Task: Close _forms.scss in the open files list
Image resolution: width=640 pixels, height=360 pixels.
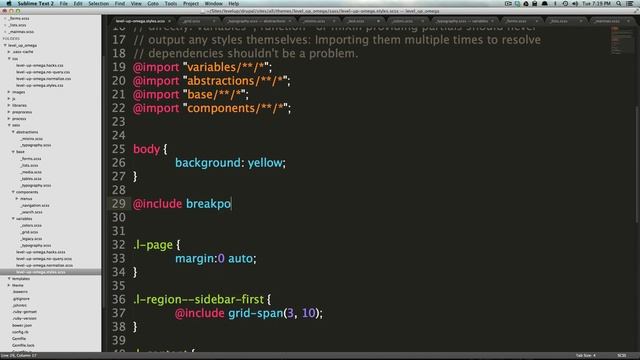Action: pyautogui.click(x=6, y=18)
